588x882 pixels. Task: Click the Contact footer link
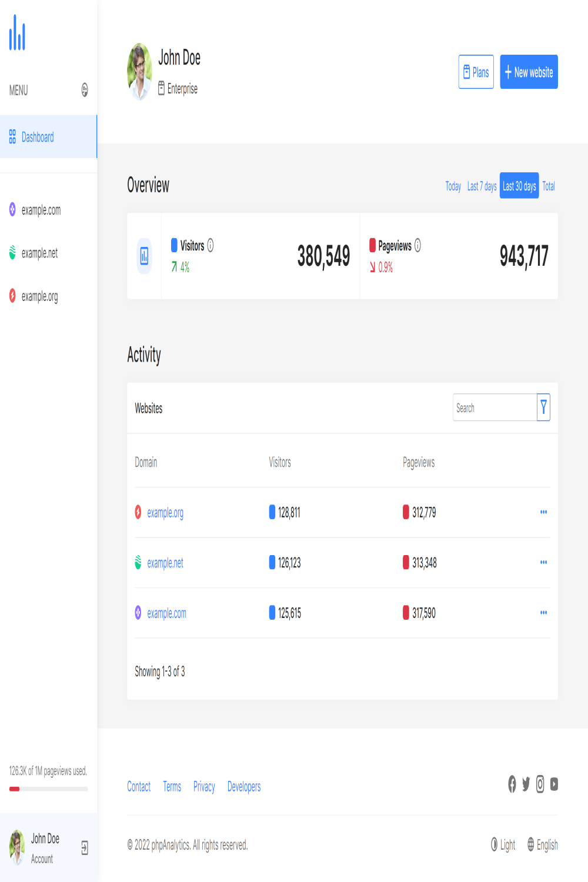point(139,787)
